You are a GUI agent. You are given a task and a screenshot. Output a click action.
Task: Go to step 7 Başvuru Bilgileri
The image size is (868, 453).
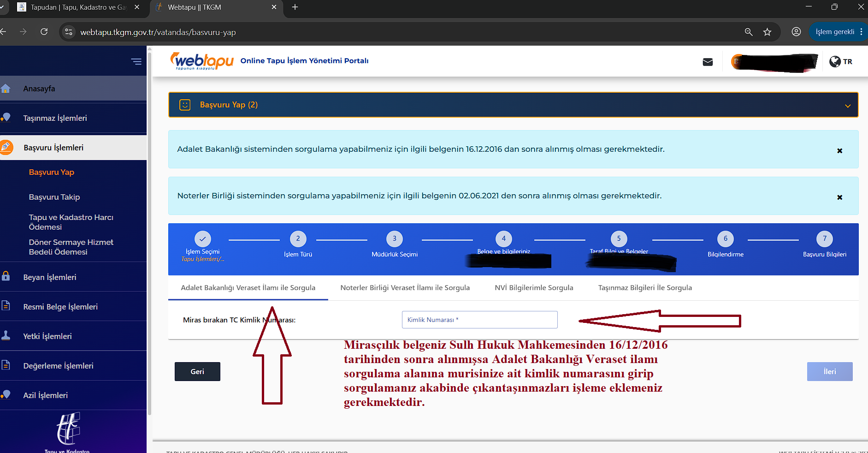825,244
